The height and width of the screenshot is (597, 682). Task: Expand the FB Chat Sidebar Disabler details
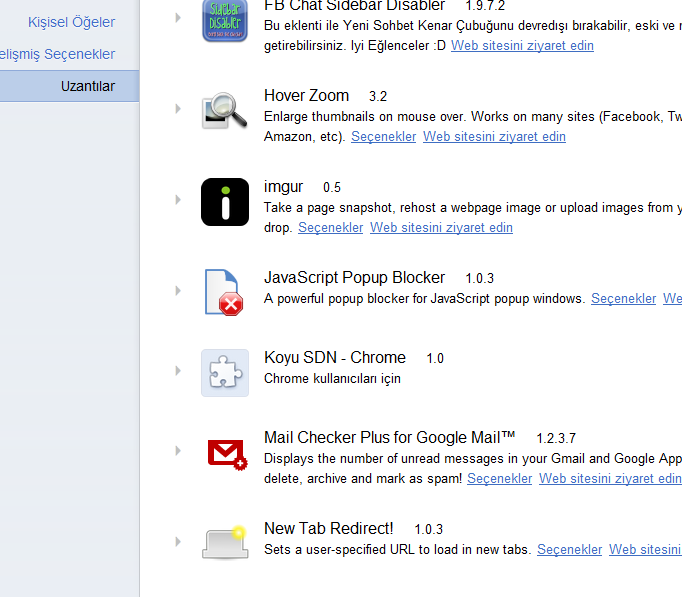(178, 17)
